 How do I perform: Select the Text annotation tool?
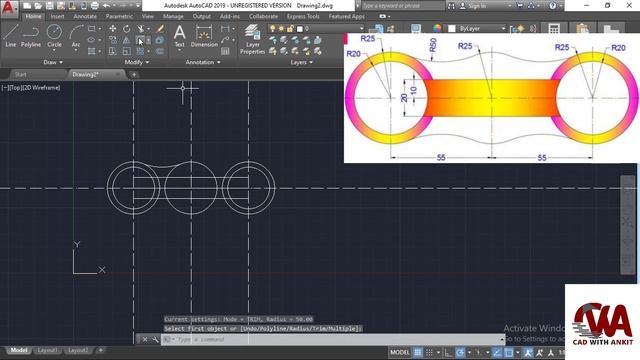point(180,36)
